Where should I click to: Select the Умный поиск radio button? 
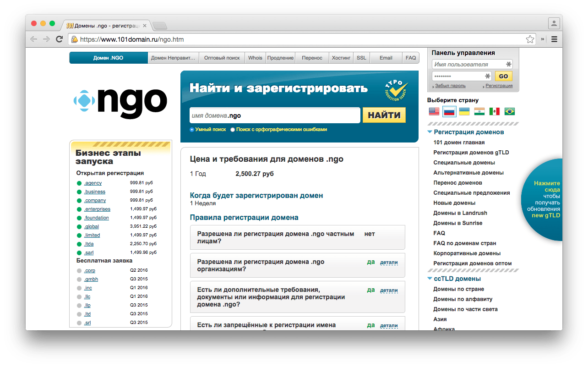click(192, 130)
